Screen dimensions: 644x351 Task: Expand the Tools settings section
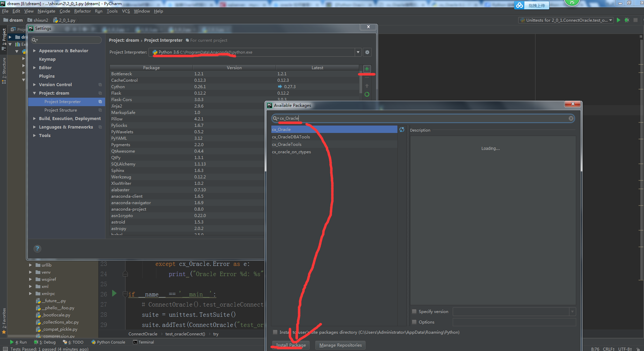pos(35,136)
